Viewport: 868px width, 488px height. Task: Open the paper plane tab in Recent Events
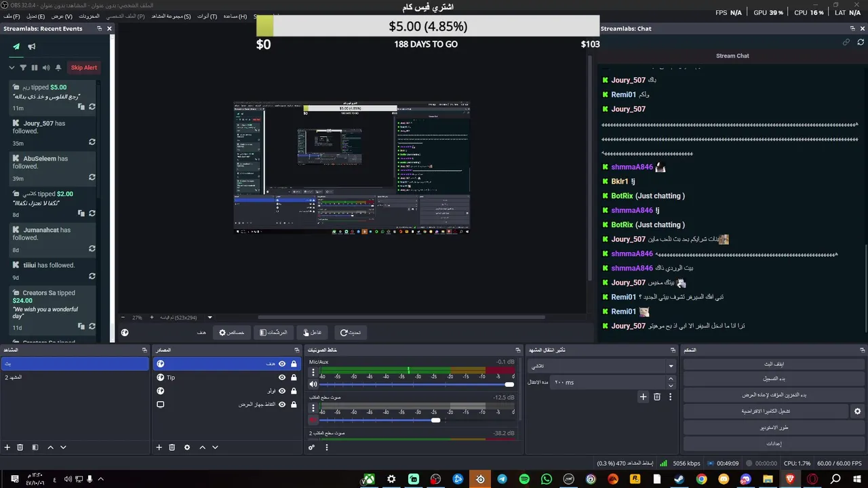[16, 47]
